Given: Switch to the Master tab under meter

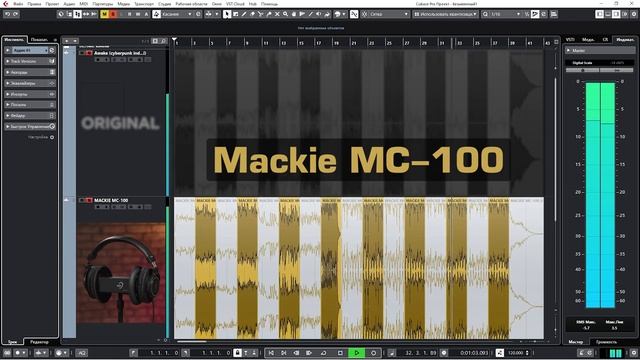Looking at the screenshot, I should pyautogui.click(x=576, y=342).
